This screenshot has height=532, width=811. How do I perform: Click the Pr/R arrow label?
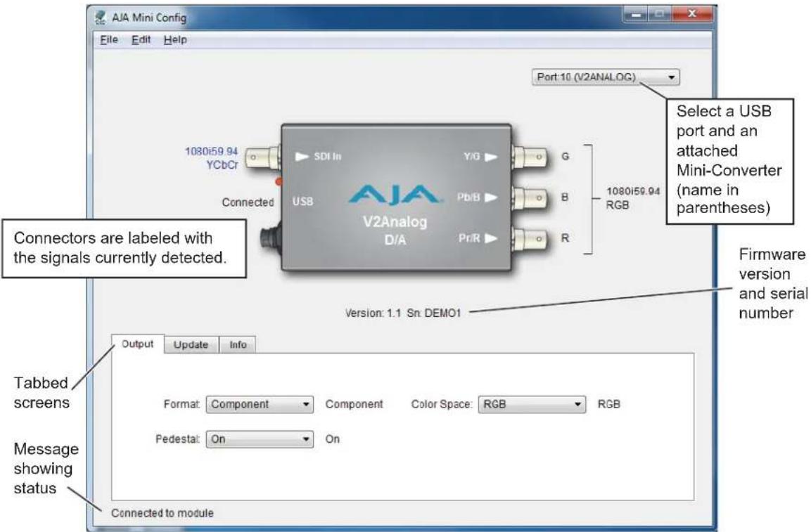(x=478, y=238)
